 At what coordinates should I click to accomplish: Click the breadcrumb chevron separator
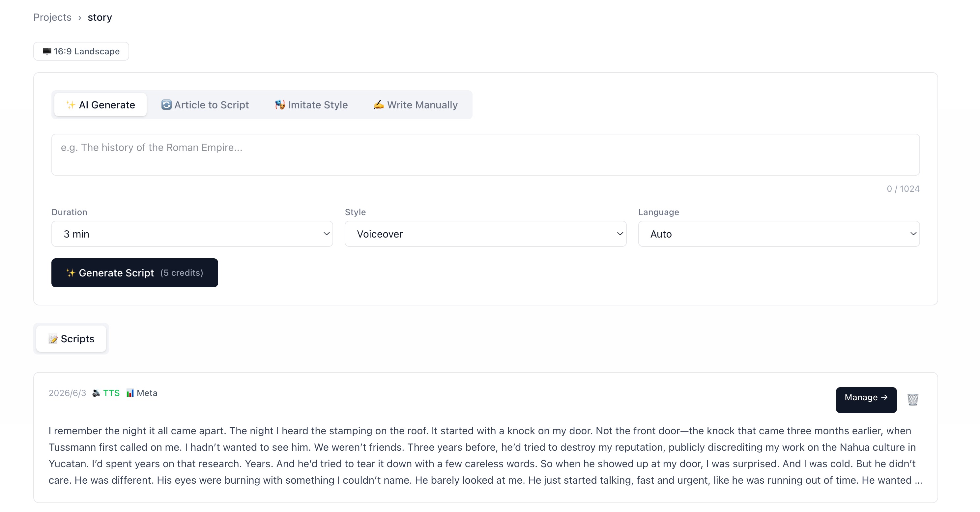[x=79, y=18]
